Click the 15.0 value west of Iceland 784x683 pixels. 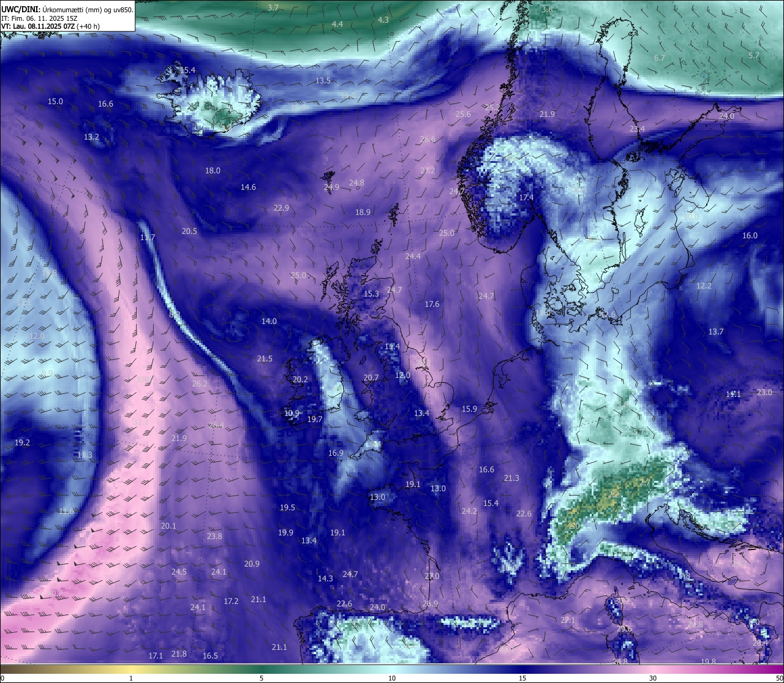(55, 101)
